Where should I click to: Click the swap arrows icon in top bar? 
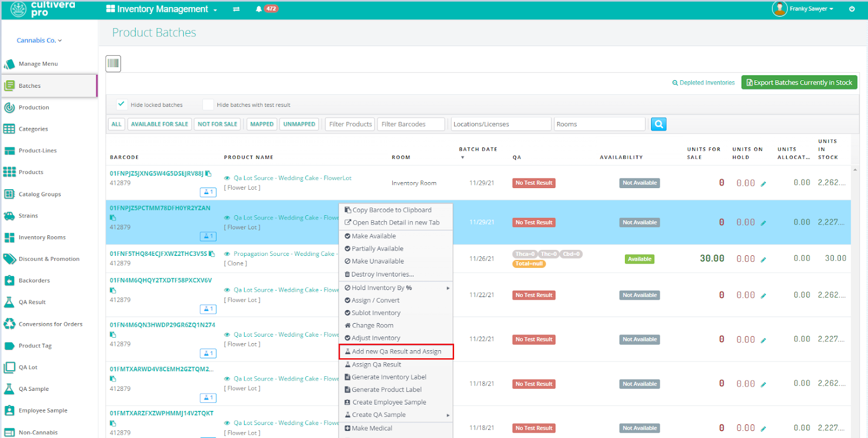237,9
